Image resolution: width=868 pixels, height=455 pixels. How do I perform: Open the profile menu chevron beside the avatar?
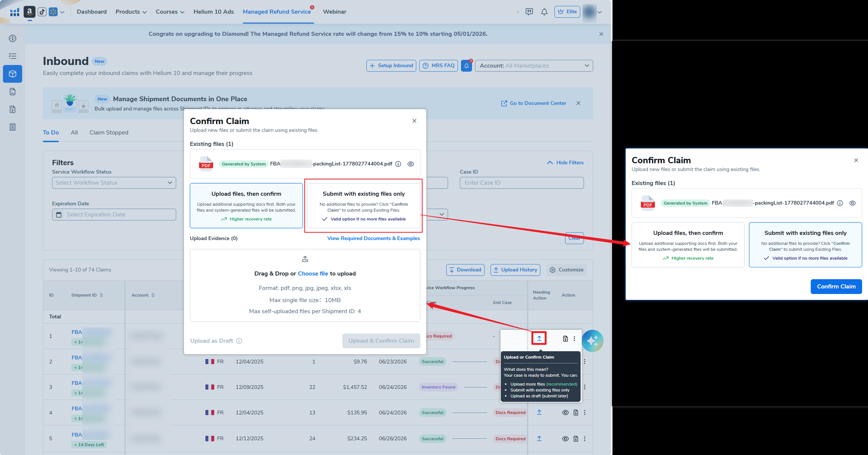599,12
